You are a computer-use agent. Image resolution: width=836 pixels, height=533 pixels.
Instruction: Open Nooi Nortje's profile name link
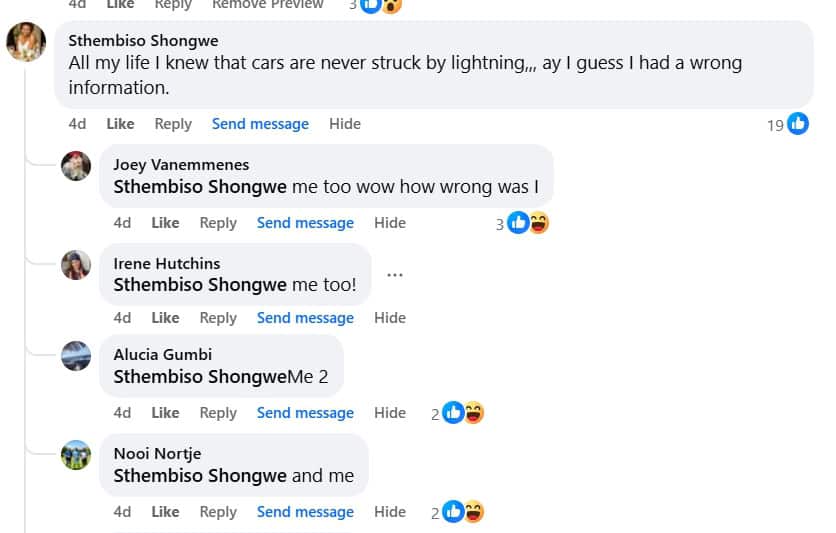(x=159, y=454)
